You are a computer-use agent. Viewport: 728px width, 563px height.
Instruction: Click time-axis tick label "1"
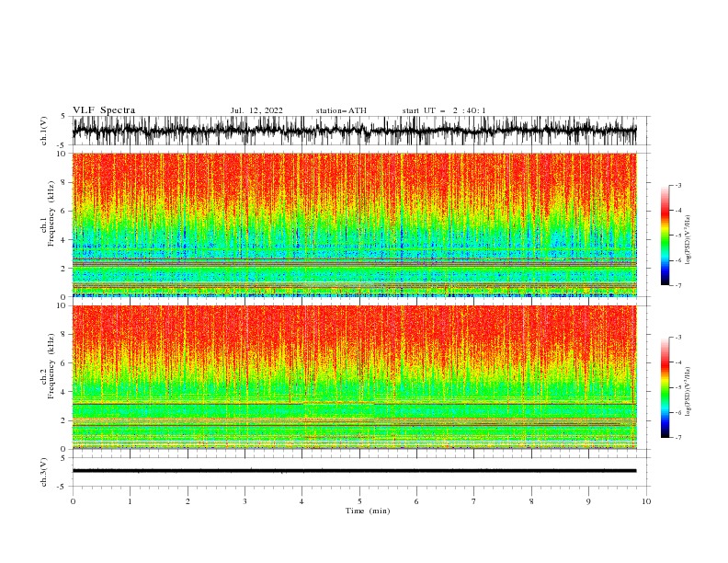click(x=130, y=501)
